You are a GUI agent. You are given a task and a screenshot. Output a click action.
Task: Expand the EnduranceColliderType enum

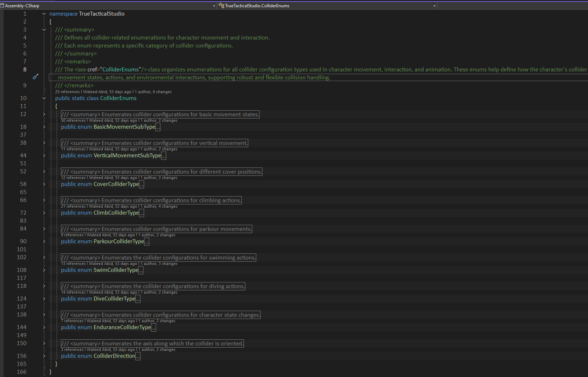click(x=44, y=327)
